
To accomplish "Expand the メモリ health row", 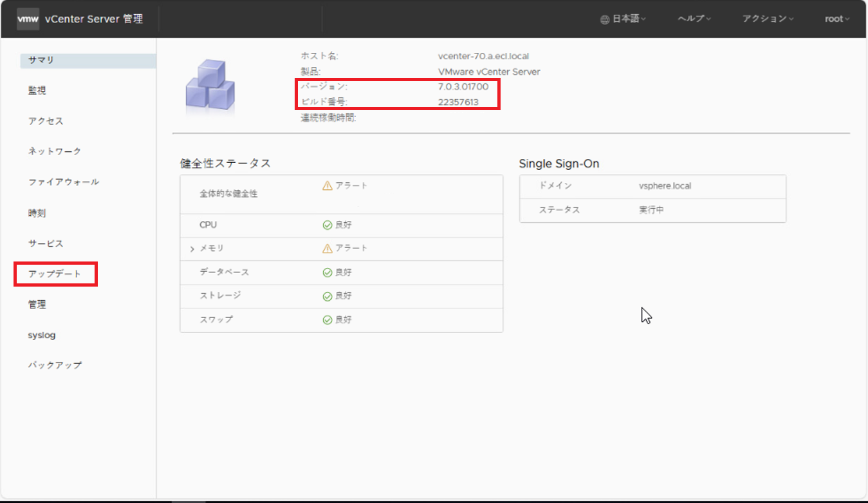I will tap(192, 249).
